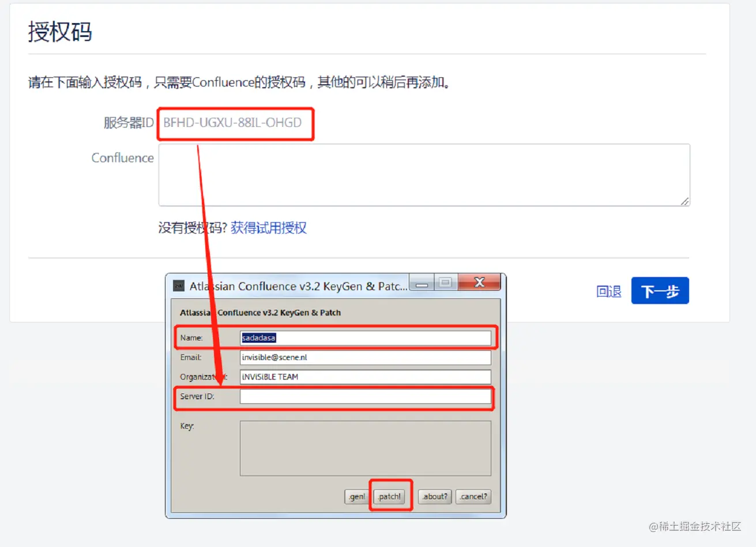Image resolution: width=756 pixels, height=547 pixels.
Task: Click the KeyGen window title text
Action: 298,286
